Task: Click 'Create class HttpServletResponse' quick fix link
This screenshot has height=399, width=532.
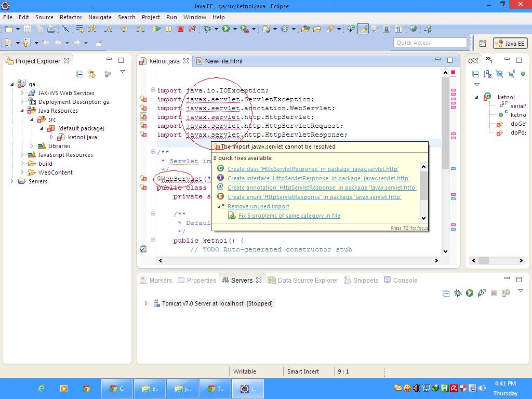Action: pos(313,169)
